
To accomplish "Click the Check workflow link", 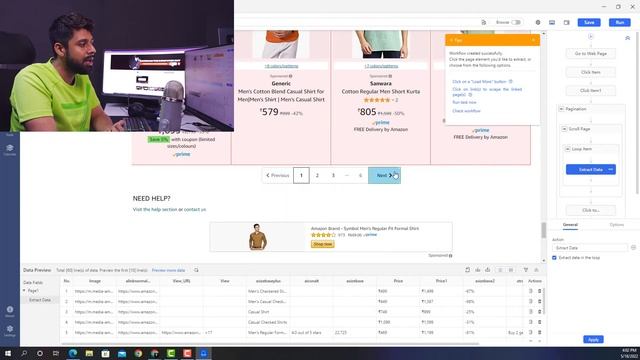I will coord(466,111).
